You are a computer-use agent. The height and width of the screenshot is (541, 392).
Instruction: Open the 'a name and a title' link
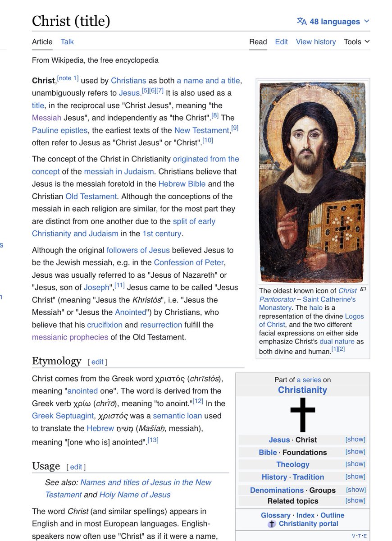tap(208, 81)
